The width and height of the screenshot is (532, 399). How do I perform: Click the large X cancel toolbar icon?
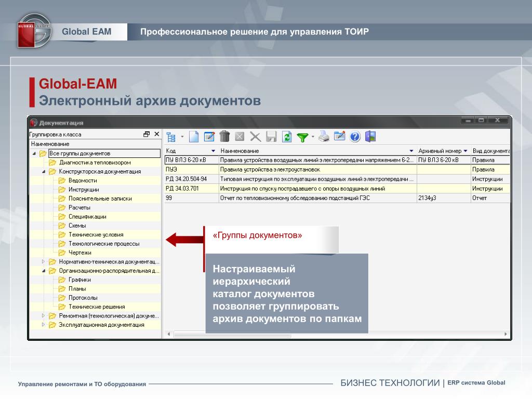tap(255, 137)
